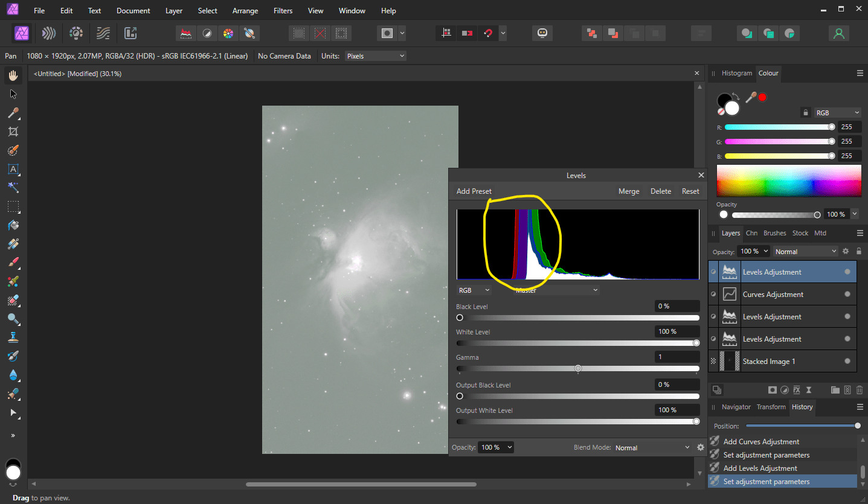Open the RGB dropdown in the Levels dialog
The image size is (868, 504).
coord(474,290)
